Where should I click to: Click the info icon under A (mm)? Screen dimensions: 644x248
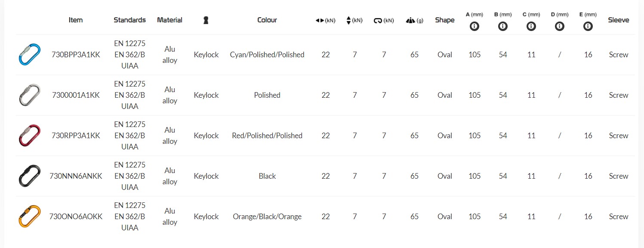tap(475, 26)
